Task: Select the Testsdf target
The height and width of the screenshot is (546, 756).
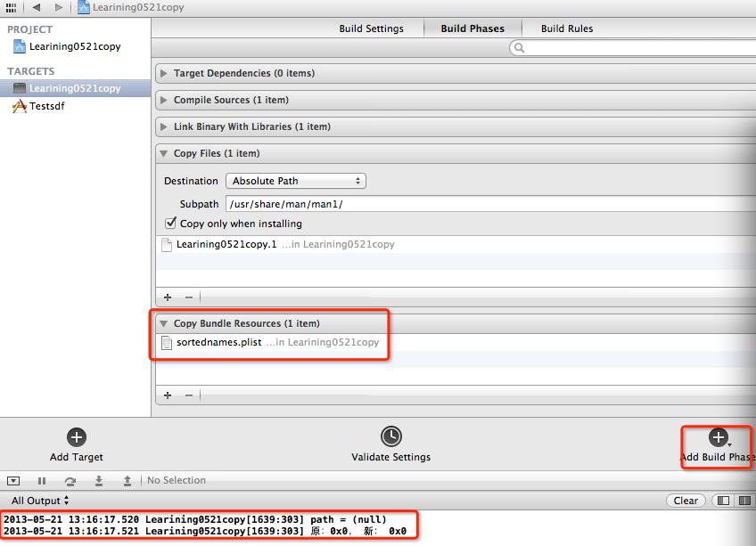Action: [38, 106]
